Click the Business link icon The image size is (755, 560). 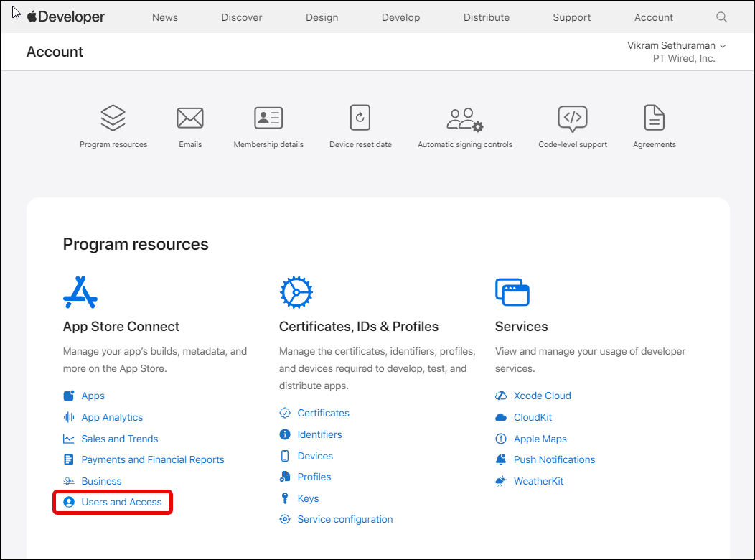pos(69,481)
